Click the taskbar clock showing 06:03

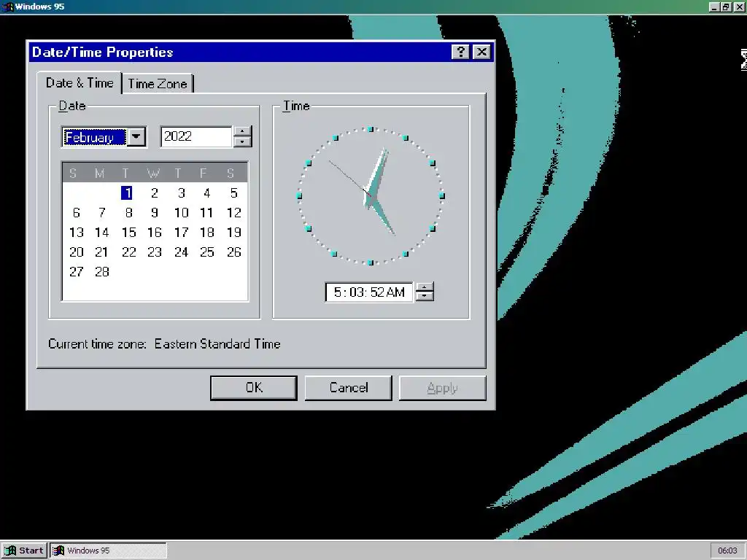[727, 551]
